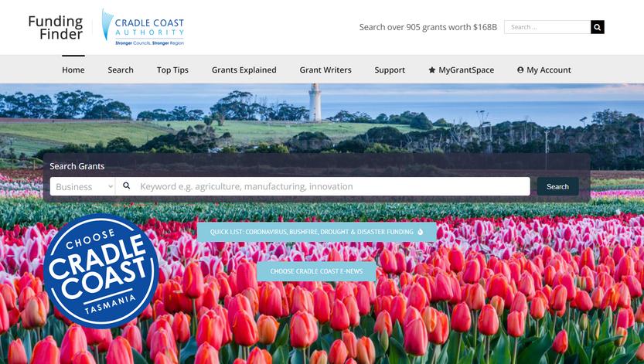Open the Home menu item

tap(73, 70)
